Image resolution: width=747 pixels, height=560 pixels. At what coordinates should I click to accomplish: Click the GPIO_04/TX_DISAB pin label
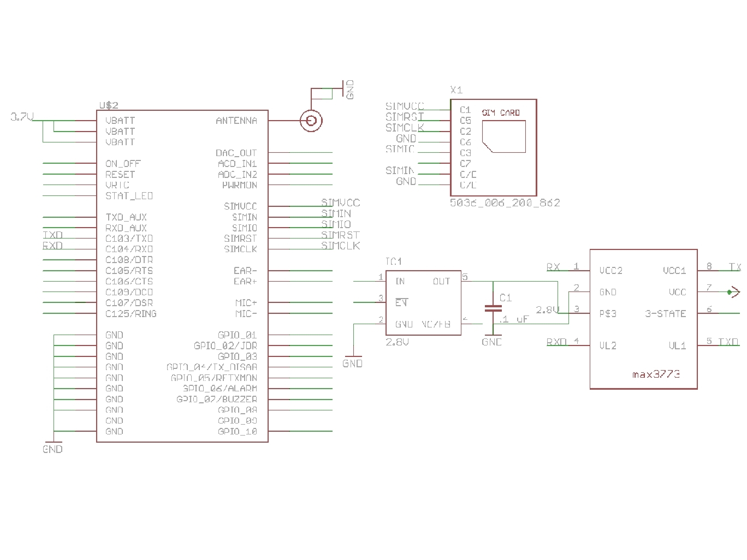click(212, 367)
